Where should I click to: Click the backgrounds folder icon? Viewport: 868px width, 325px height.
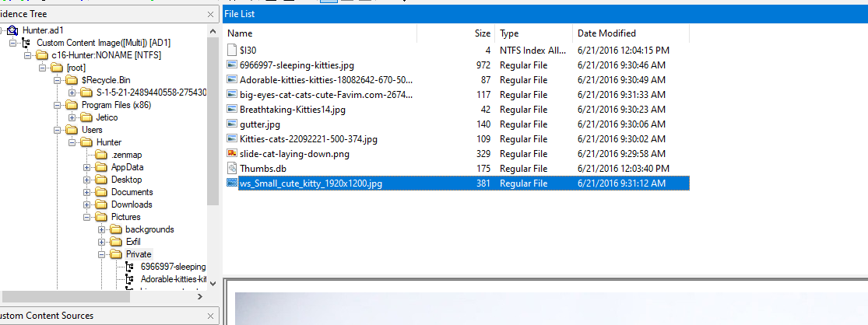(116, 229)
